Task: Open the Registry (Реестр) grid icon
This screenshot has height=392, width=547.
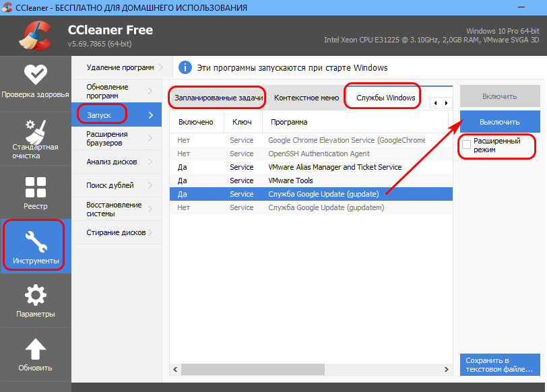Action: [35, 187]
